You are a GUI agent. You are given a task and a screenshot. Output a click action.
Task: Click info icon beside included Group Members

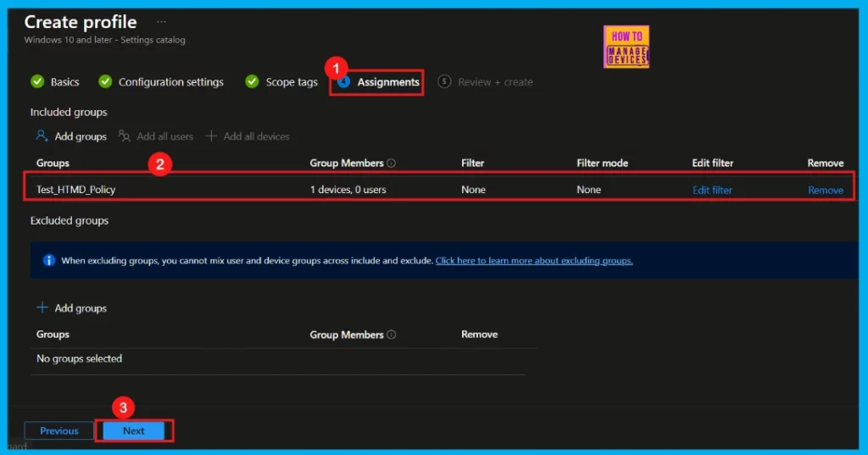pyautogui.click(x=392, y=163)
